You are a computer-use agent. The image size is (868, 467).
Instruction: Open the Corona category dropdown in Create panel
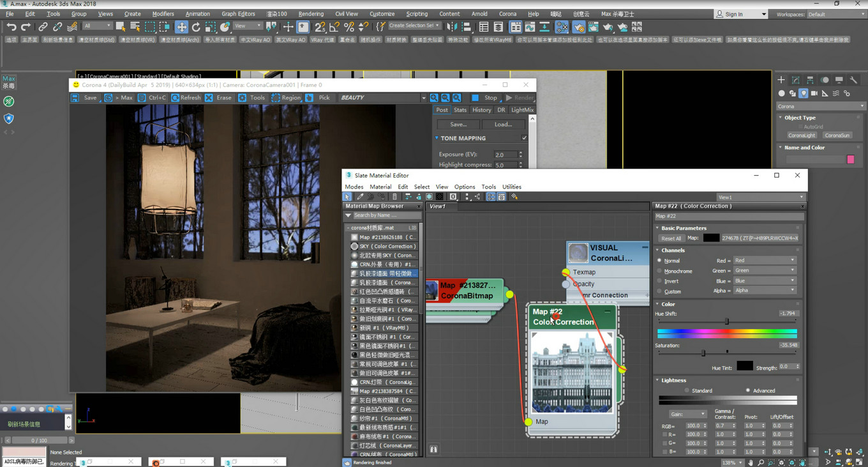pyautogui.click(x=820, y=106)
